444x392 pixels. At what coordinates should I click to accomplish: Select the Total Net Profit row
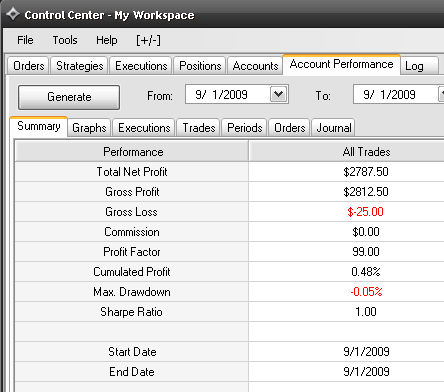[229, 172]
